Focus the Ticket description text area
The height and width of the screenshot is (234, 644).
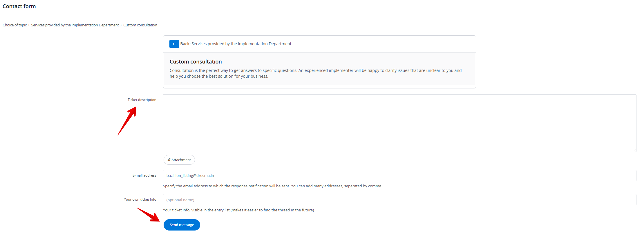click(x=399, y=123)
